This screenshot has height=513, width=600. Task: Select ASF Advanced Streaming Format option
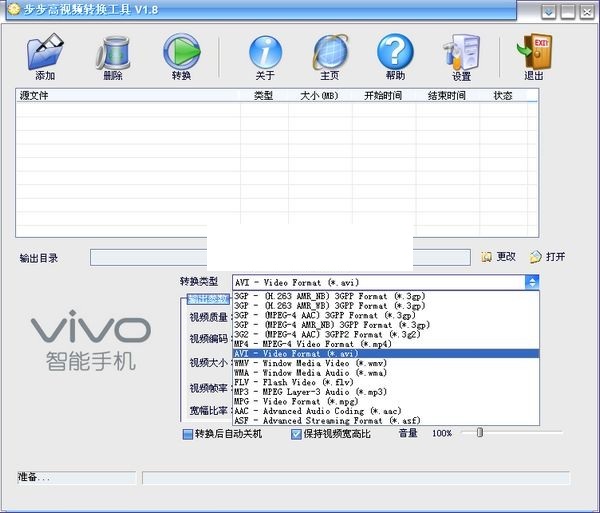point(386,420)
